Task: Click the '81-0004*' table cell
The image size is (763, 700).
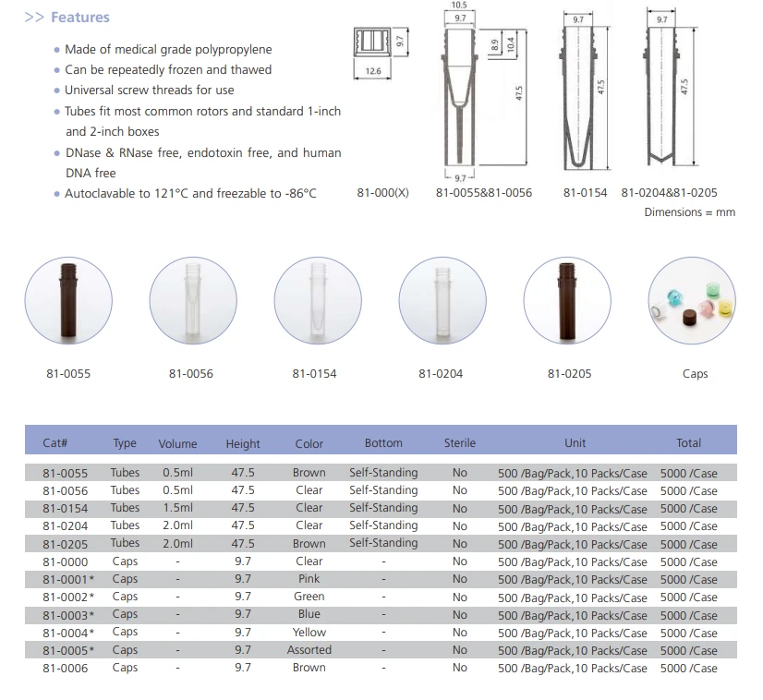Action: [x=68, y=633]
